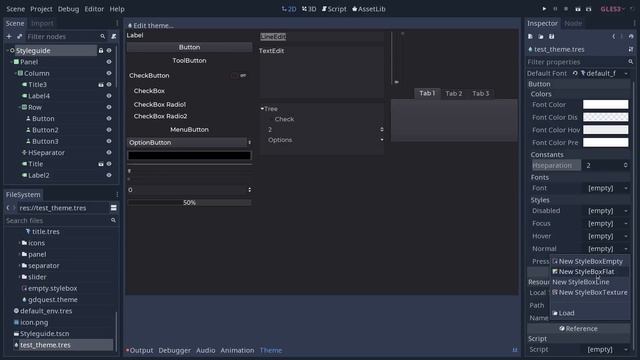The width and height of the screenshot is (640, 360).
Task: Add a new node with plus icon
Action: tap(9, 37)
